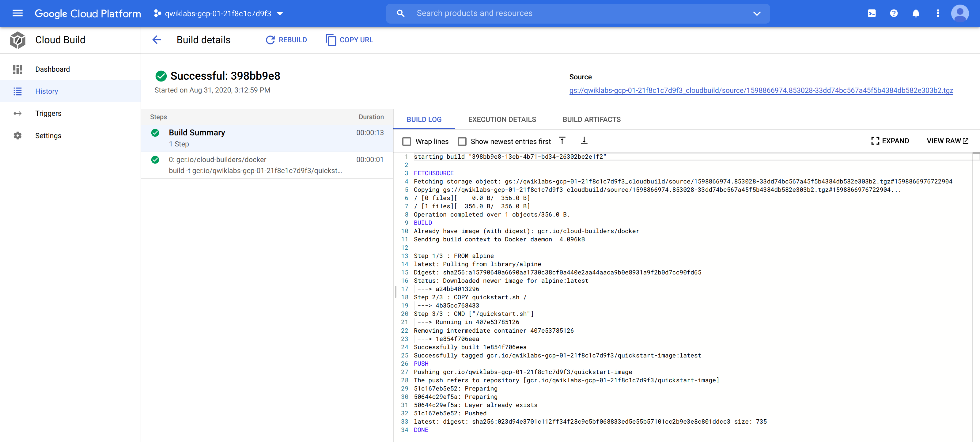
Task: Open the gs:// source tarball link
Action: pyautogui.click(x=761, y=90)
